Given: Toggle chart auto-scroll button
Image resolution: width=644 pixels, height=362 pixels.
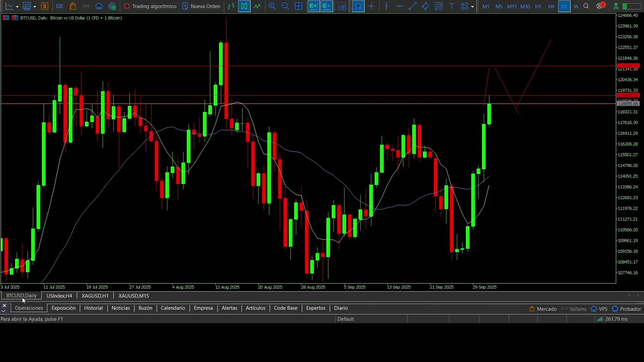Looking at the screenshot, I should [313, 6].
